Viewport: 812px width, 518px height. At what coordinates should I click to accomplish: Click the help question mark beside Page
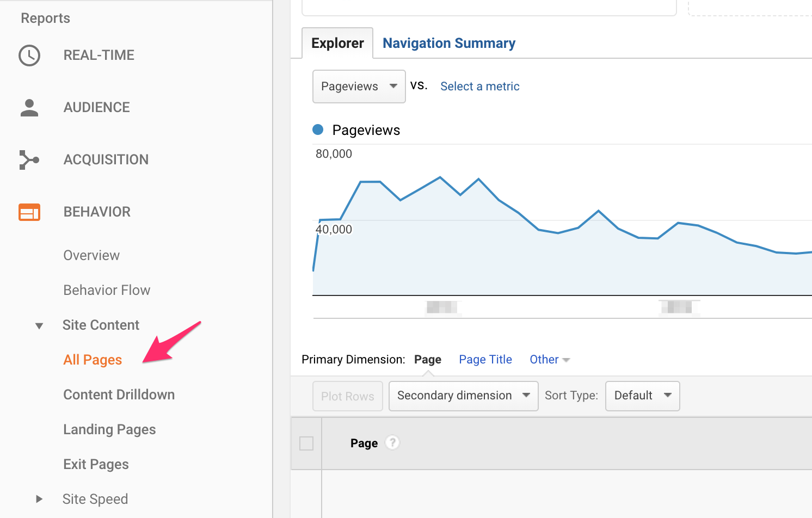(392, 443)
